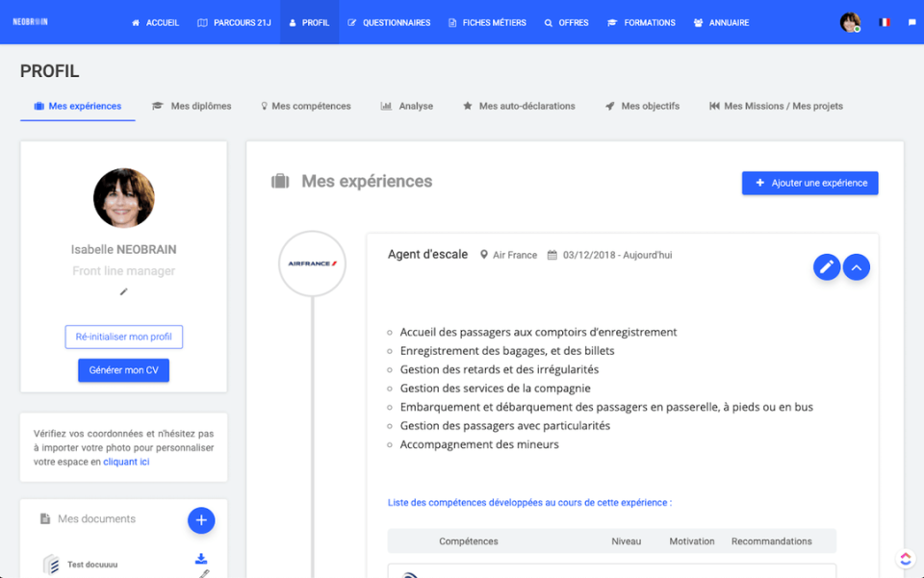
Task: Click the Niveau column header
Action: [626, 540]
